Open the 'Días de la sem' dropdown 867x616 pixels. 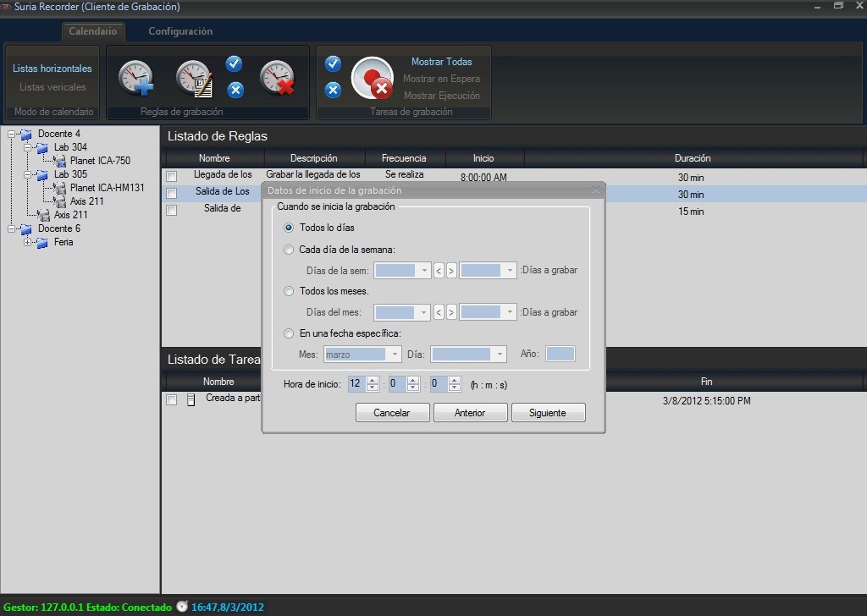(x=424, y=271)
